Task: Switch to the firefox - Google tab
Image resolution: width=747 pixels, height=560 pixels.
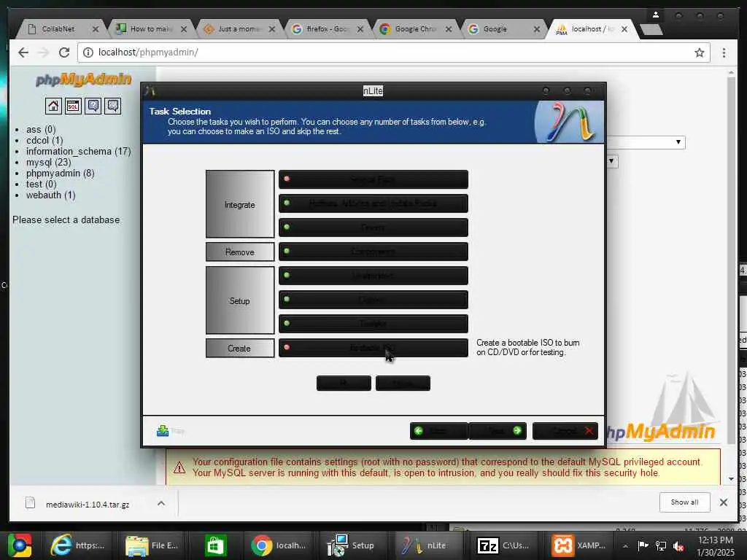Action: pyautogui.click(x=327, y=29)
